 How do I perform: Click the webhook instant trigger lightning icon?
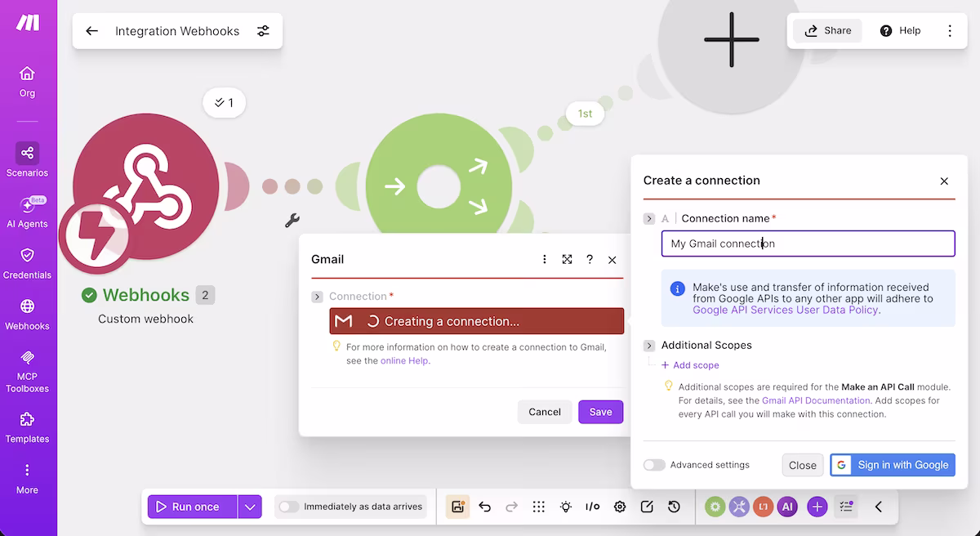[x=96, y=236]
